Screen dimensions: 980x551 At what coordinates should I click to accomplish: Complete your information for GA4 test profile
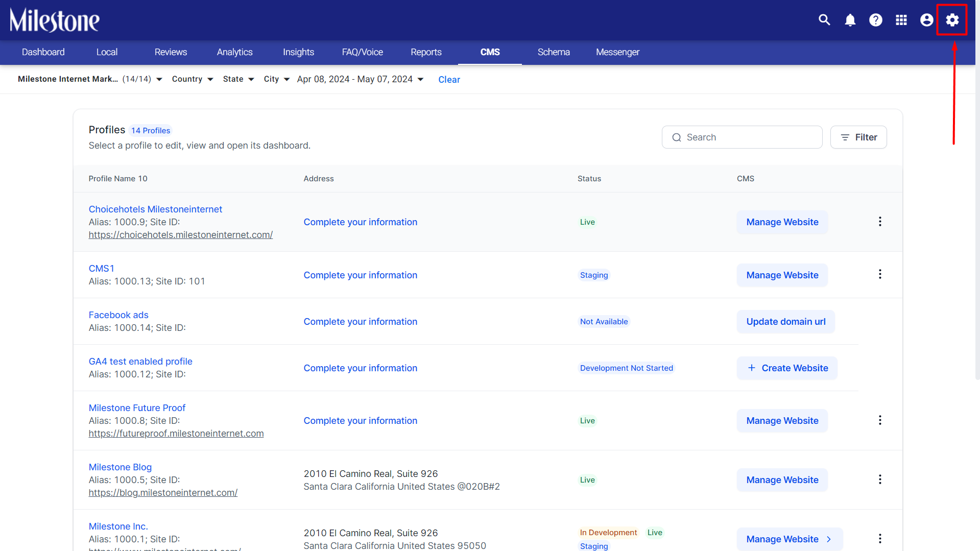pyautogui.click(x=361, y=368)
